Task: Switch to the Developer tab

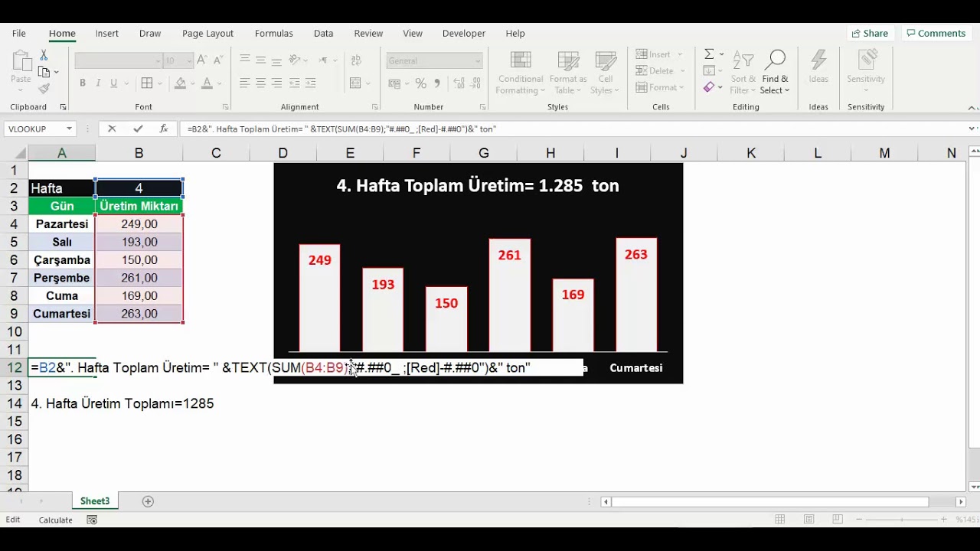Action: click(x=464, y=34)
